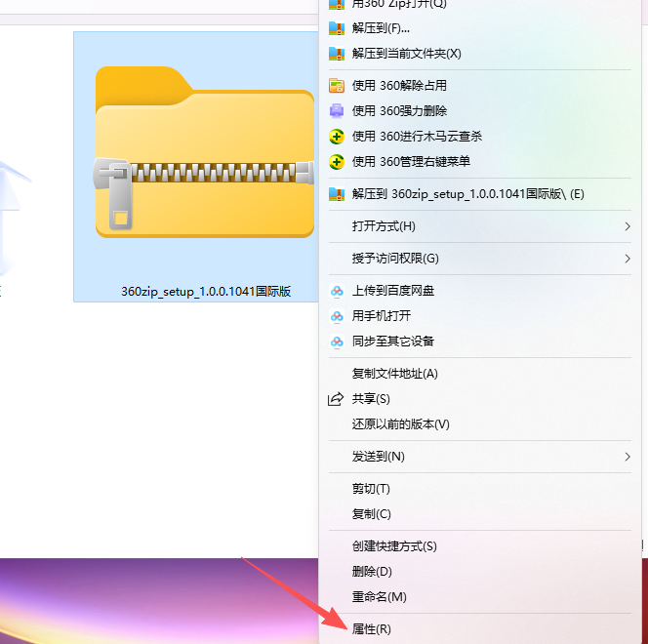The width and height of the screenshot is (648, 644).
Task: Select 剪切(T) to cut the file
Action: (480, 489)
